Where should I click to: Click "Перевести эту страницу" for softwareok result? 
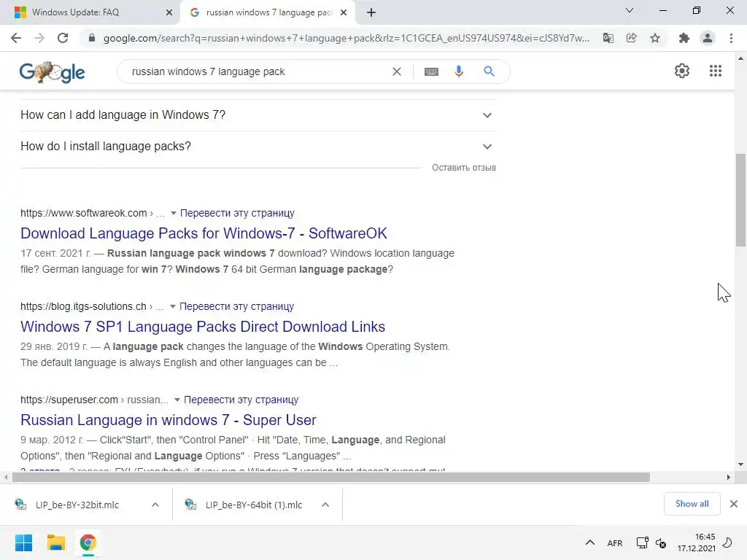point(237,214)
